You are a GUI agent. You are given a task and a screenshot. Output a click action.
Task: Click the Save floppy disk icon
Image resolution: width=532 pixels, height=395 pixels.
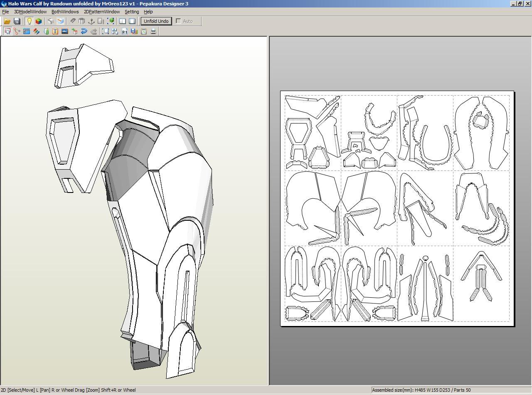[x=17, y=21]
